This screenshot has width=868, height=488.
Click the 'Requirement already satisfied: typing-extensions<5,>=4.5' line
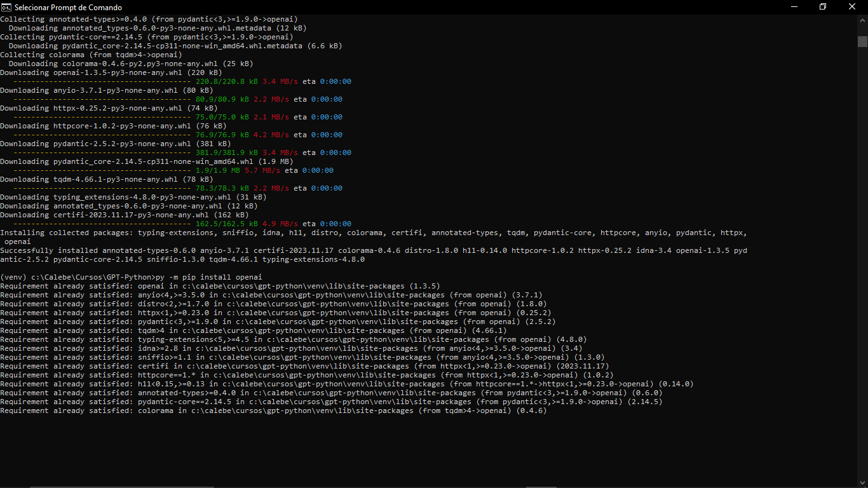click(294, 339)
